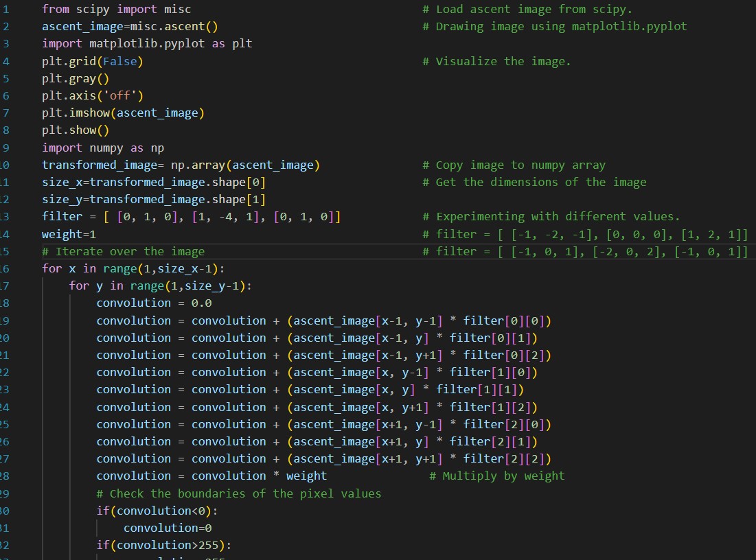The image size is (756, 560).
Task: Click the 'convolution = 0.0' line
Action: click(x=154, y=303)
